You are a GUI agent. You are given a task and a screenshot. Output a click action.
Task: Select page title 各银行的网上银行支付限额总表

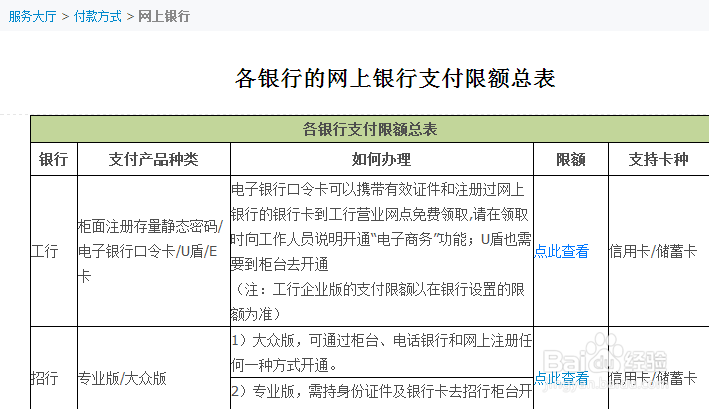(395, 78)
